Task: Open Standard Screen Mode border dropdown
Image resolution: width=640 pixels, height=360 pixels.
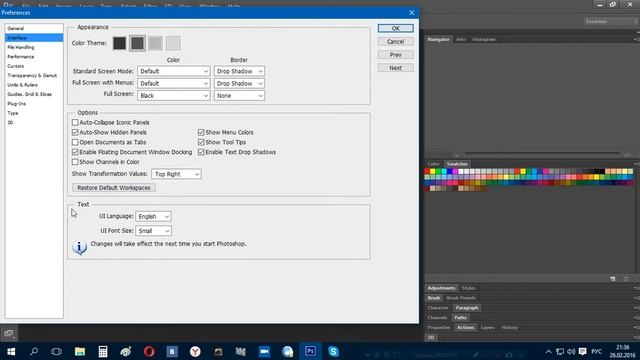Action: coord(239,71)
